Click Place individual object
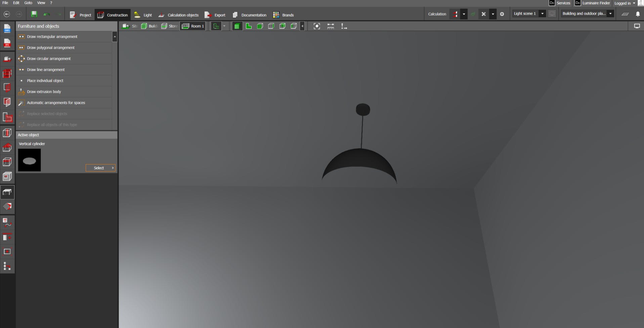644x328 pixels. pyautogui.click(x=45, y=81)
